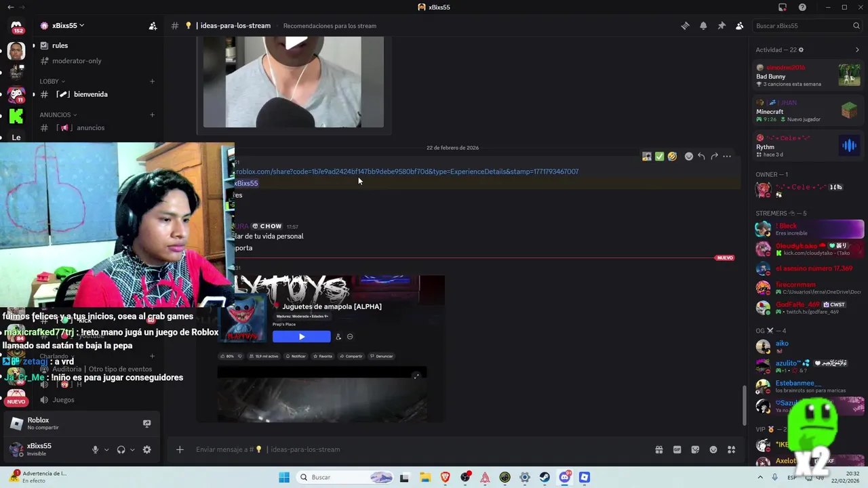The height and width of the screenshot is (488, 868).
Task: Reply to the hovered message
Action: tap(701, 157)
